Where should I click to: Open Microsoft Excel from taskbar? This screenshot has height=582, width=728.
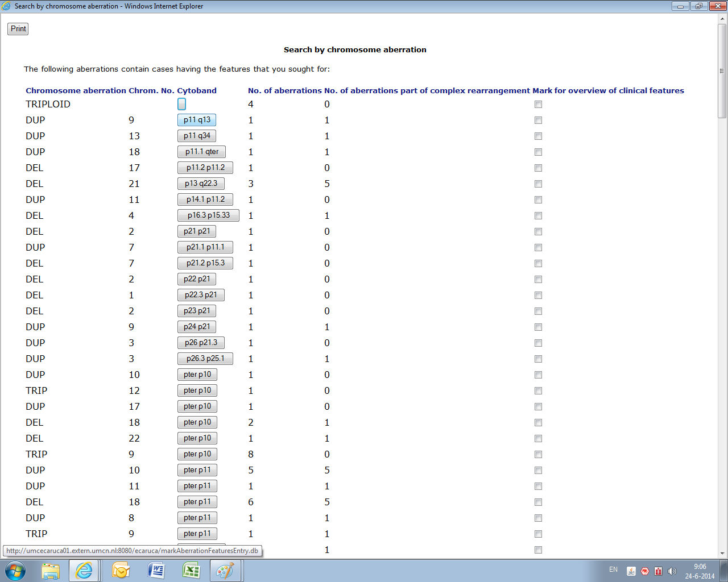tap(191, 571)
